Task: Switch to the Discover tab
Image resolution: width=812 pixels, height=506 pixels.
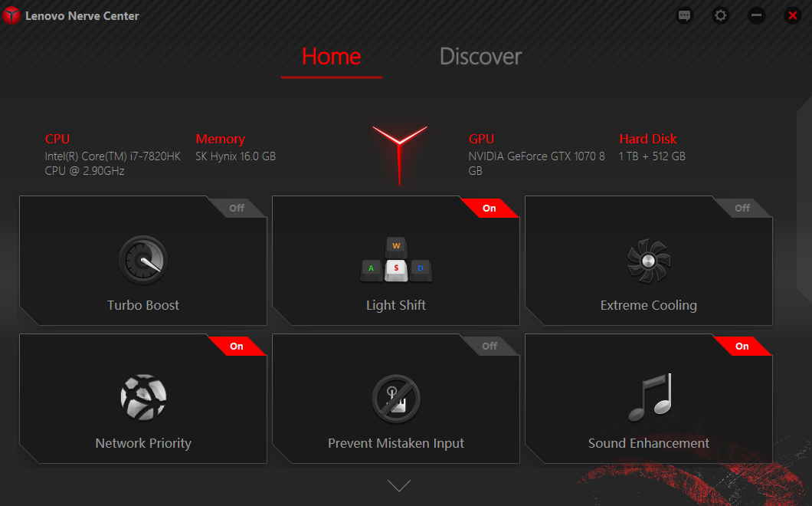Action: coord(480,57)
